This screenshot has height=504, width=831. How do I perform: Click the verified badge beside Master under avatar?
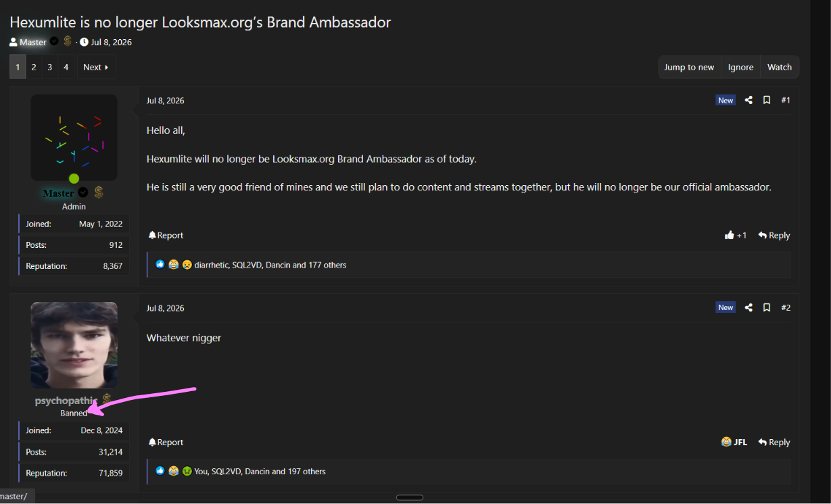[x=83, y=193]
